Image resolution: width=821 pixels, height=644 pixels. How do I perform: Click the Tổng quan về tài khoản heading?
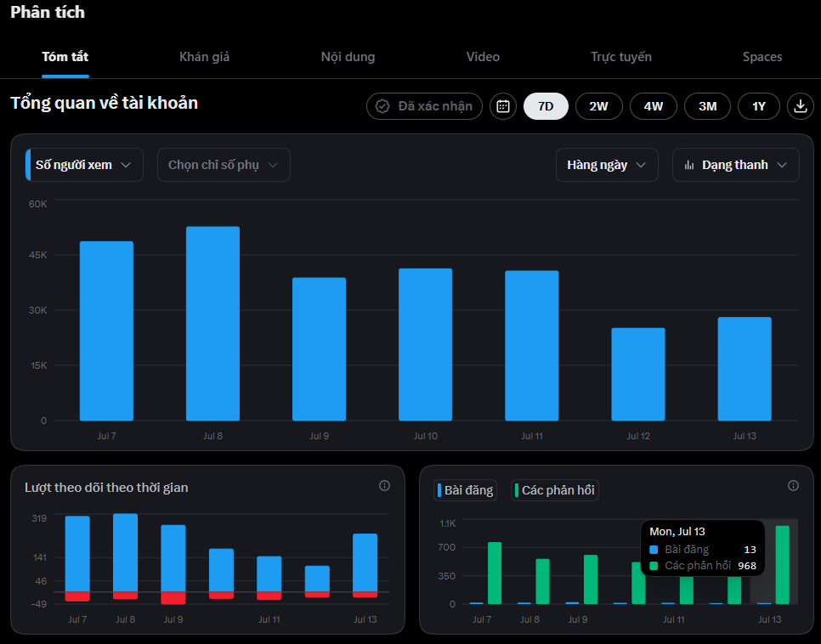pos(105,103)
